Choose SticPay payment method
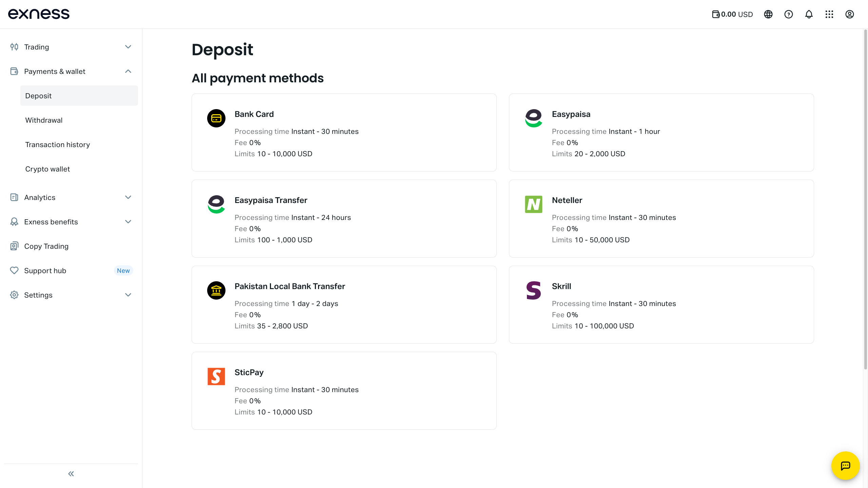 click(x=344, y=391)
